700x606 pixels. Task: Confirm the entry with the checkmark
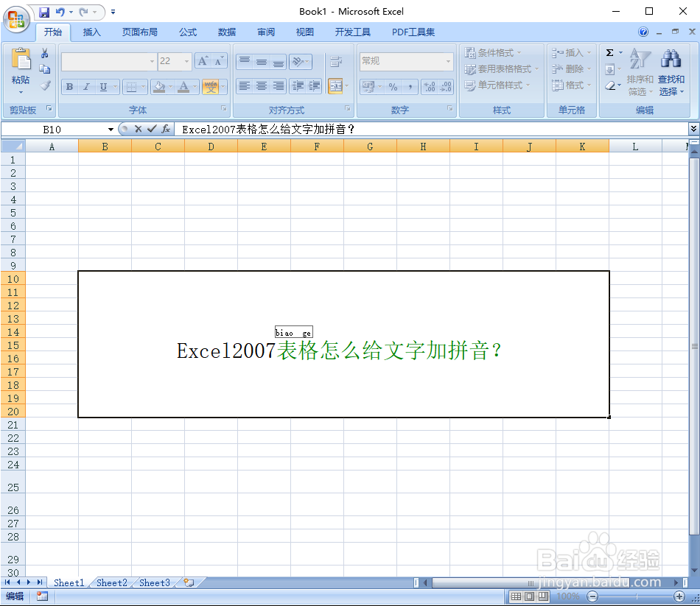[152, 129]
